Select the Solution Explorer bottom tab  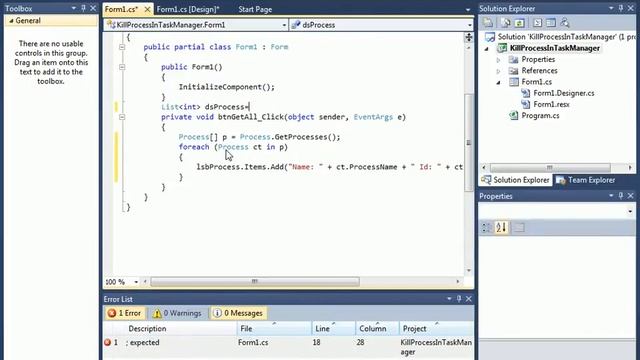click(516, 180)
